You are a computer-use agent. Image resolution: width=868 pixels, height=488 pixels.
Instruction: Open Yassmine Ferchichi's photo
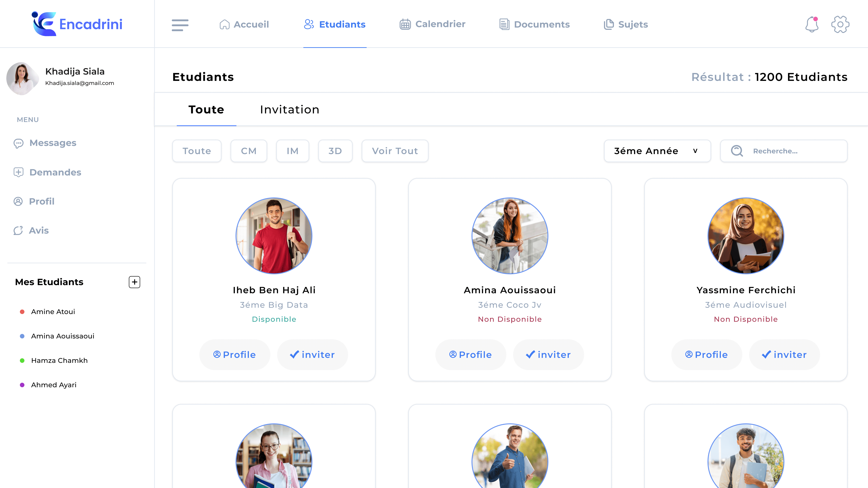[746, 235]
